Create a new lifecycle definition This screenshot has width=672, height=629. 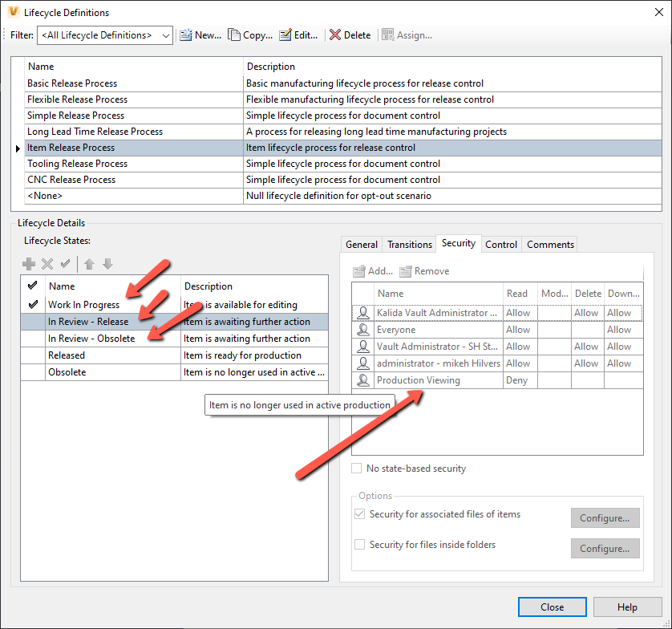pyautogui.click(x=200, y=34)
